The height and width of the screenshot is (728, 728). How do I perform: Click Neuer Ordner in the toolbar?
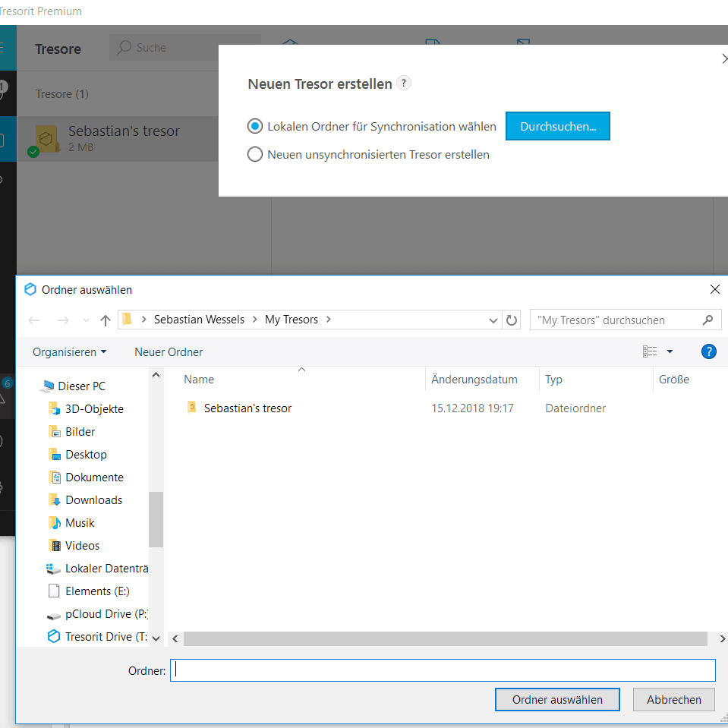point(169,352)
